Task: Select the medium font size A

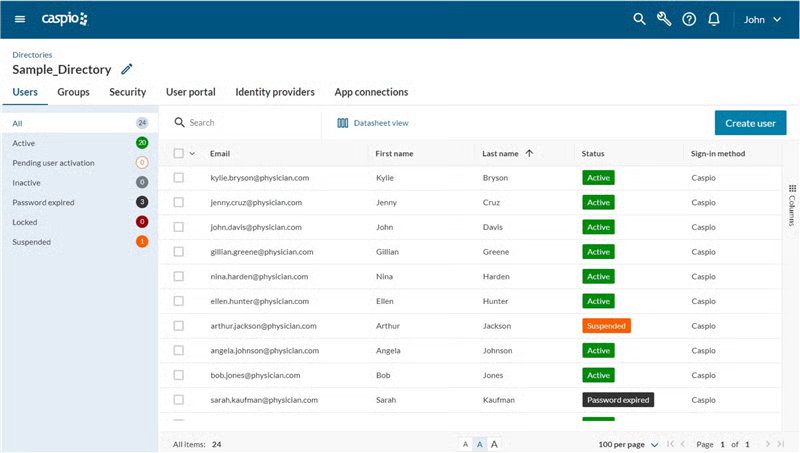Action: click(x=480, y=444)
